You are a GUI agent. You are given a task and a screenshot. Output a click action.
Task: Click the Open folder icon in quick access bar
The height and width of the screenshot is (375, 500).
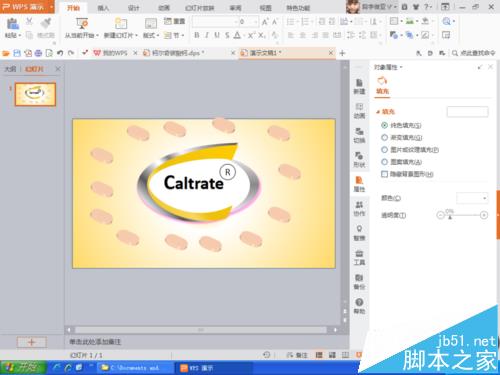6,53
